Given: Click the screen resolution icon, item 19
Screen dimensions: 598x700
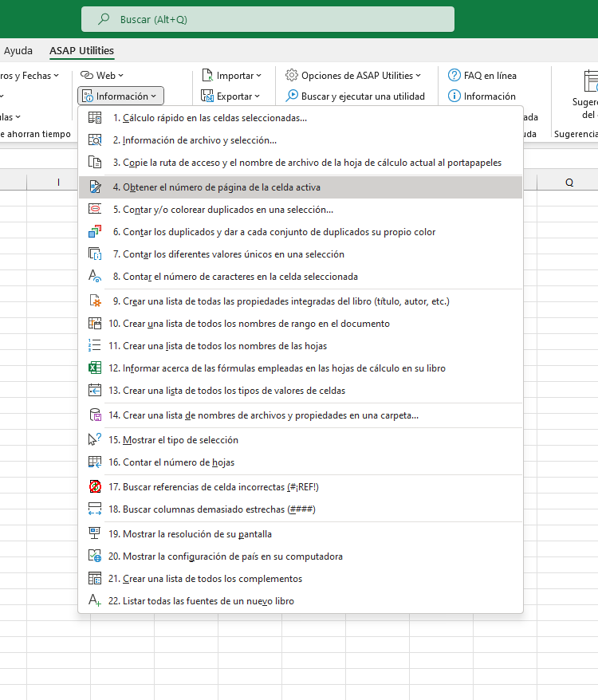Looking at the screenshot, I should (x=95, y=534).
